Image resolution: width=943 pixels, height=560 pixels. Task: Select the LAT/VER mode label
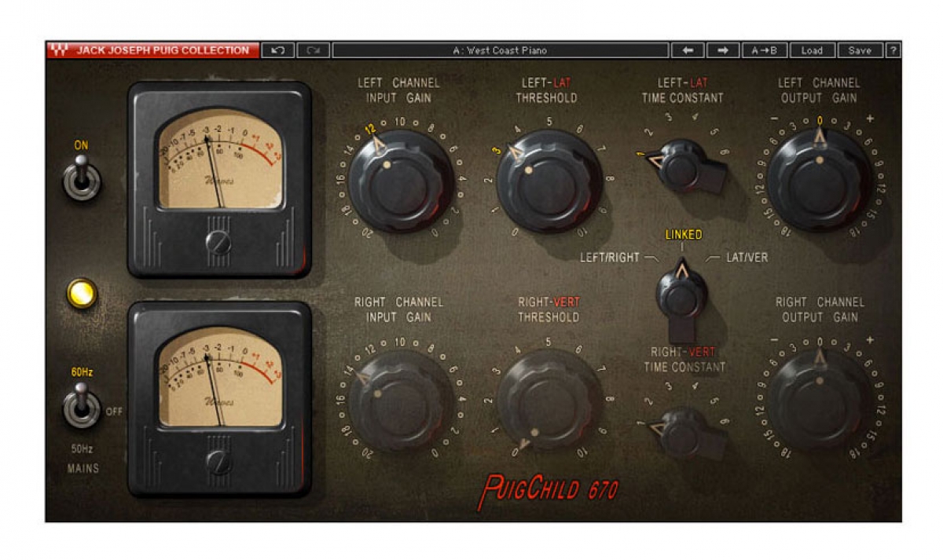tap(747, 257)
